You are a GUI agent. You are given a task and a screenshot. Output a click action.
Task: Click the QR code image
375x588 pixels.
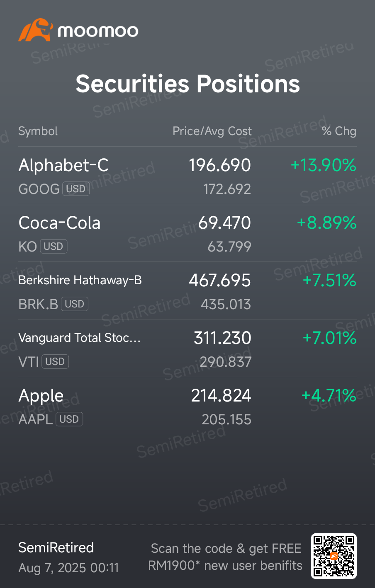pos(334,556)
